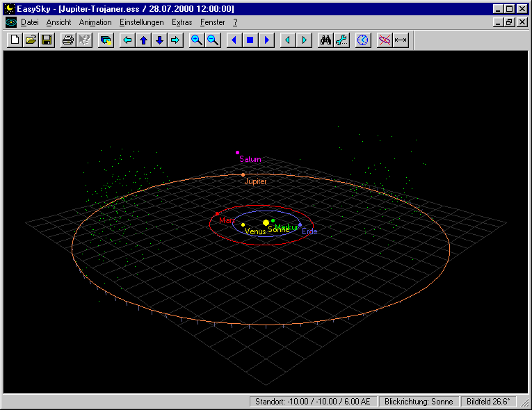Open the Einstellungen menu

(x=142, y=22)
